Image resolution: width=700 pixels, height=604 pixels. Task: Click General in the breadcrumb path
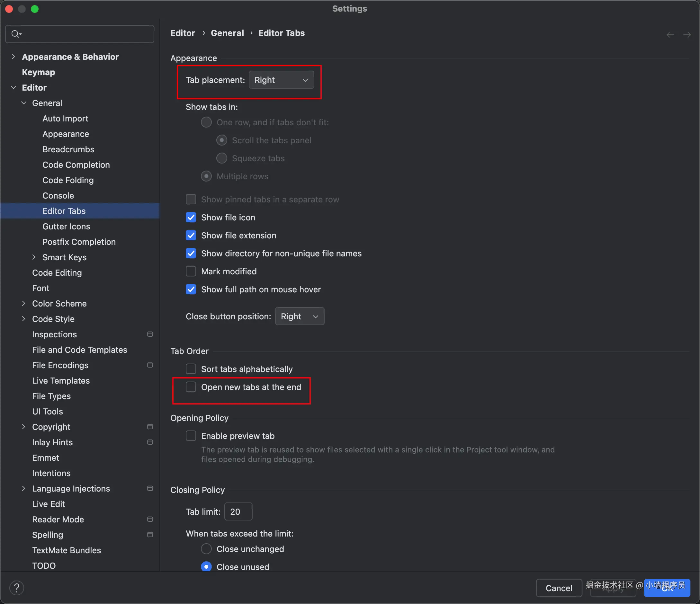pos(227,33)
